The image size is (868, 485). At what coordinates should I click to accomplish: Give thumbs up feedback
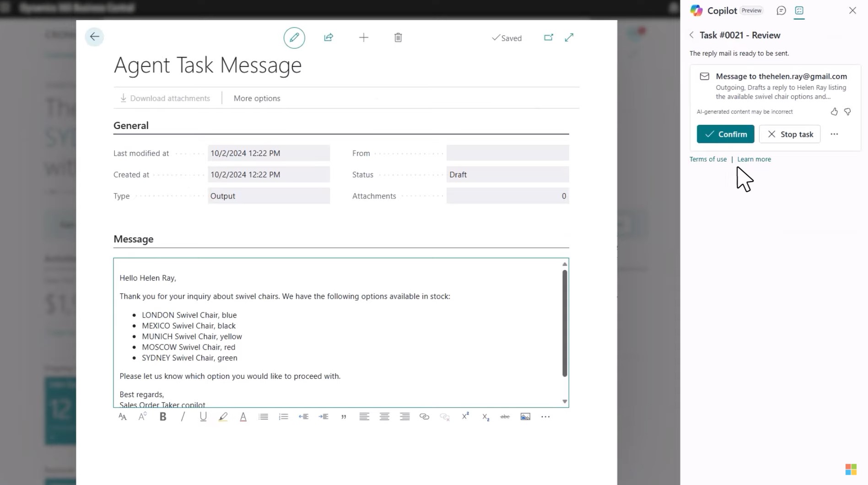click(834, 112)
